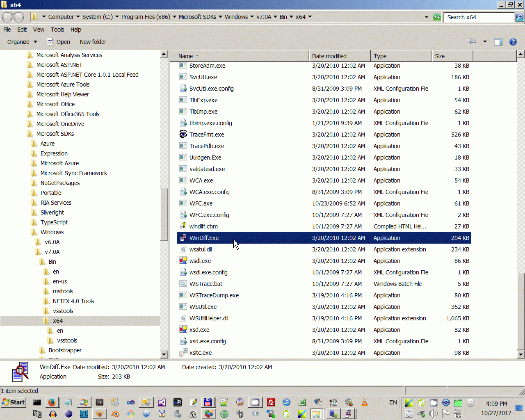This screenshot has width=525, height=420.
Task: Click the xsd.exe file icon
Action: pos(183,329)
